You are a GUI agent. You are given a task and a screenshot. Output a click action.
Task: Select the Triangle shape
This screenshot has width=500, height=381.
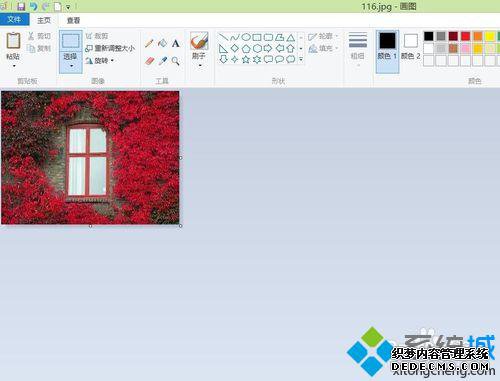pyautogui.click(x=291, y=37)
